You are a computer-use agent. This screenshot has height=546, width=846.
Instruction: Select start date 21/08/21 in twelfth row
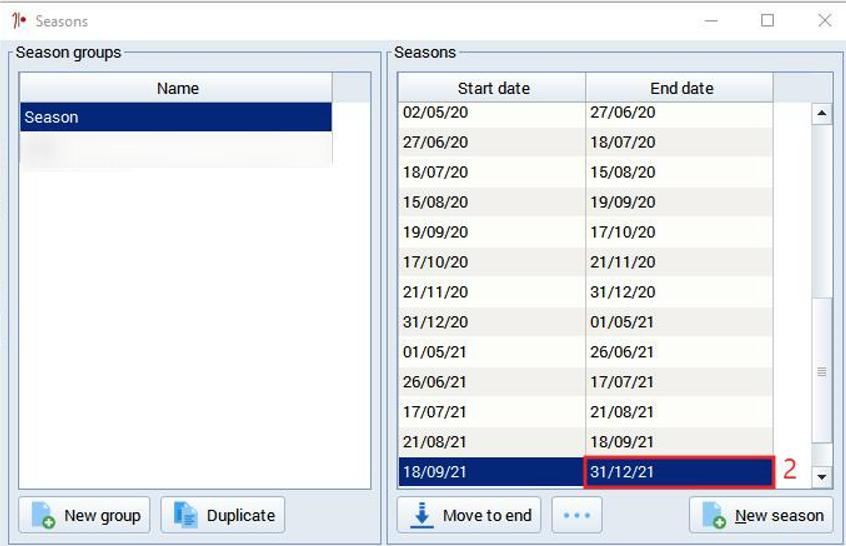coord(492,442)
